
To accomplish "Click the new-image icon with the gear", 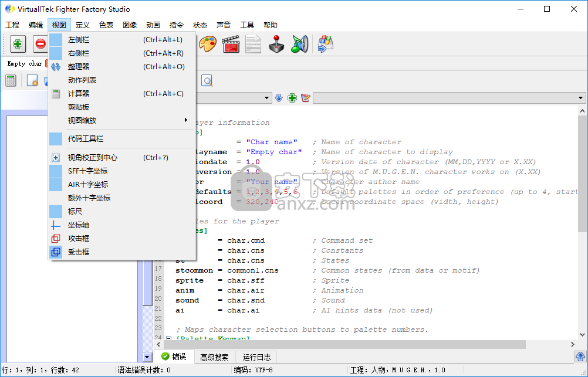I will coord(32,80).
